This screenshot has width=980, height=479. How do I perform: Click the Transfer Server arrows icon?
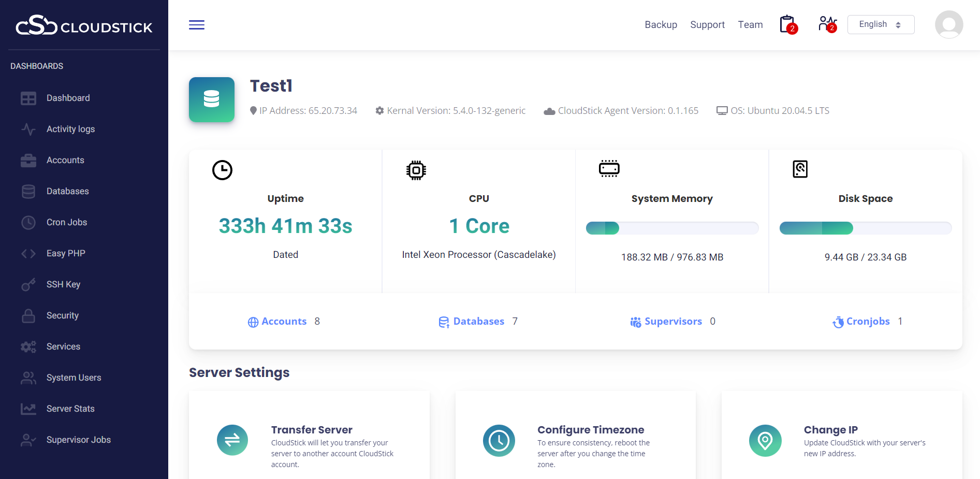click(232, 440)
